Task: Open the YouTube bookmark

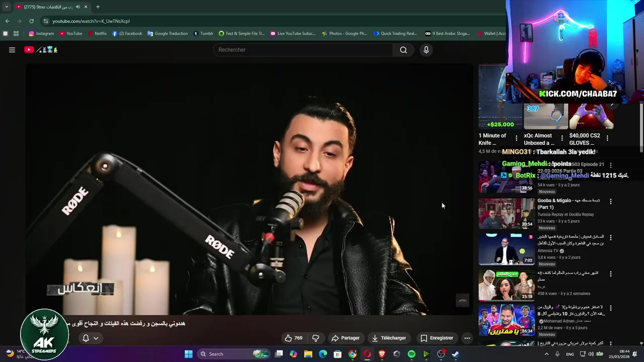Action: coord(71,34)
